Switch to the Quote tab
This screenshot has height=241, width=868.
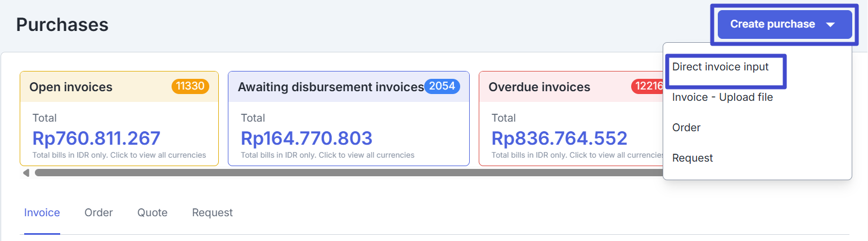pyautogui.click(x=152, y=213)
